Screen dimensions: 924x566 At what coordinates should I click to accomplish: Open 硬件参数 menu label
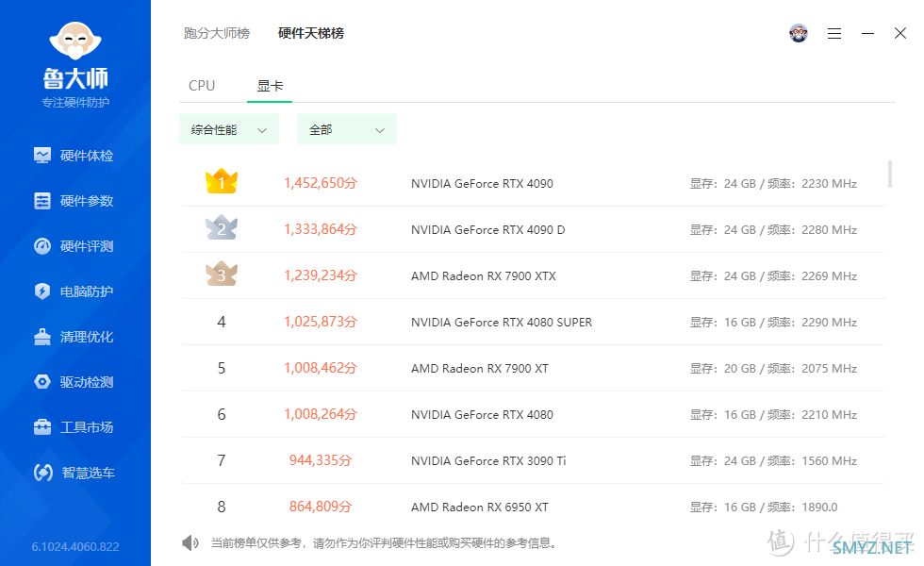[x=87, y=201]
